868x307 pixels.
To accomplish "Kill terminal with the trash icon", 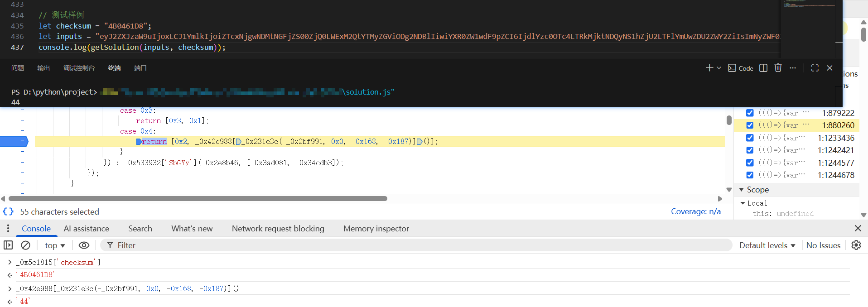I will pos(778,68).
